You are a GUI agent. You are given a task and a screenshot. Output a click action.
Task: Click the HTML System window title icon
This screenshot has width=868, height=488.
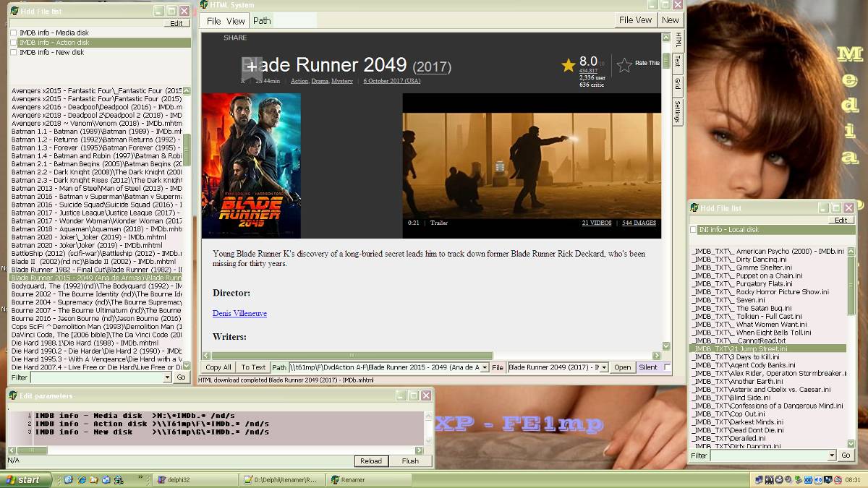pyautogui.click(x=205, y=6)
